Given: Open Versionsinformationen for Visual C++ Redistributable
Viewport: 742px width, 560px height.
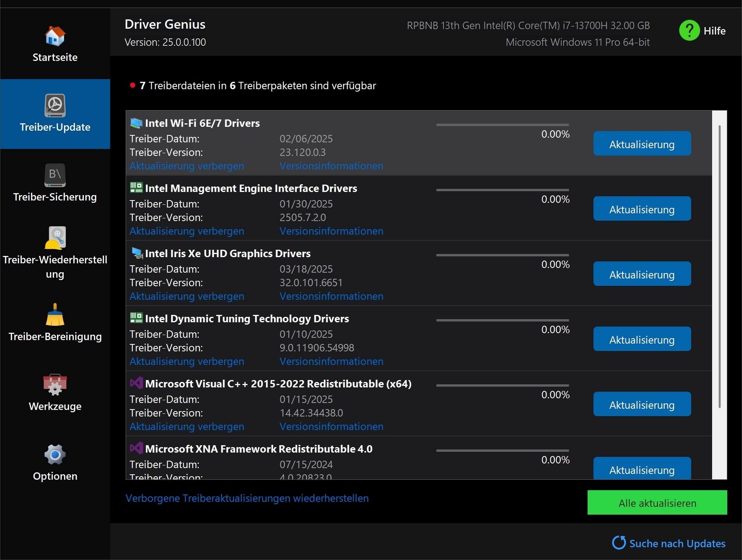Looking at the screenshot, I should pyautogui.click(x=331, y=427).
